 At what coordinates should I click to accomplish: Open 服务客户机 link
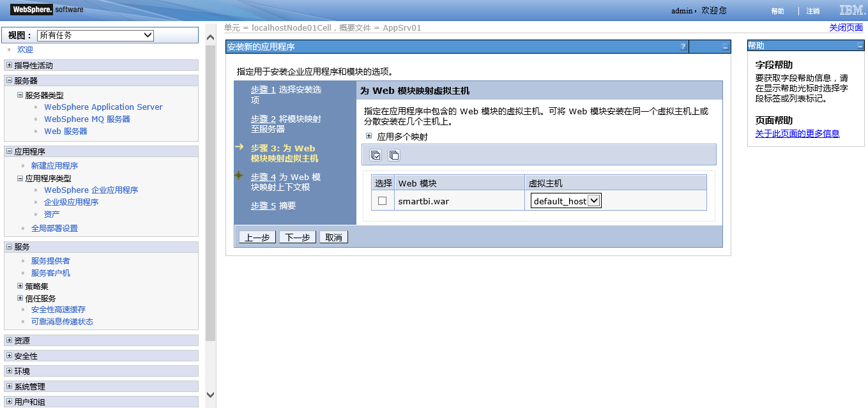point(50,273)
